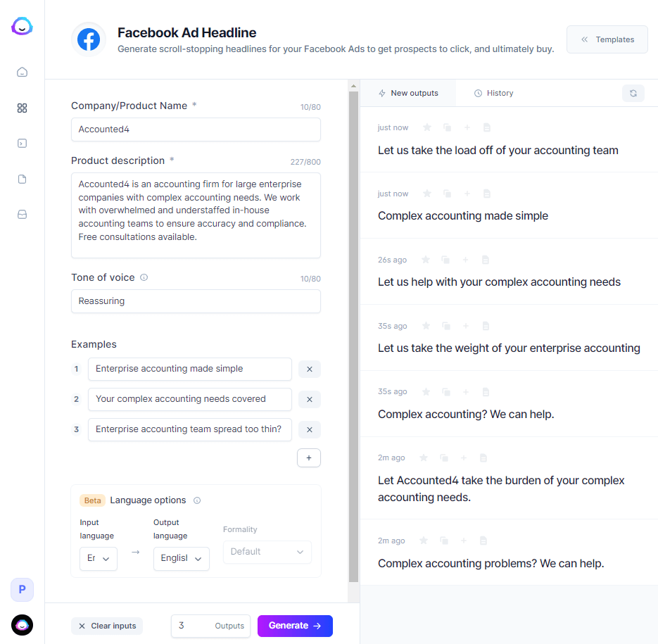Star the "Complex accounting problems?" output
The image size is (658, 644).
[424, 541]
